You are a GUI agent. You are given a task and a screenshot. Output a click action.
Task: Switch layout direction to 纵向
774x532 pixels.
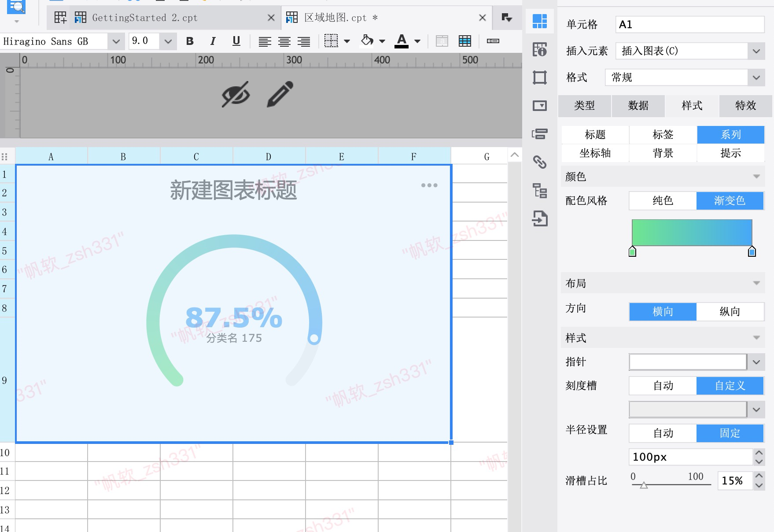pyautogui.click(x=730, y=312)
